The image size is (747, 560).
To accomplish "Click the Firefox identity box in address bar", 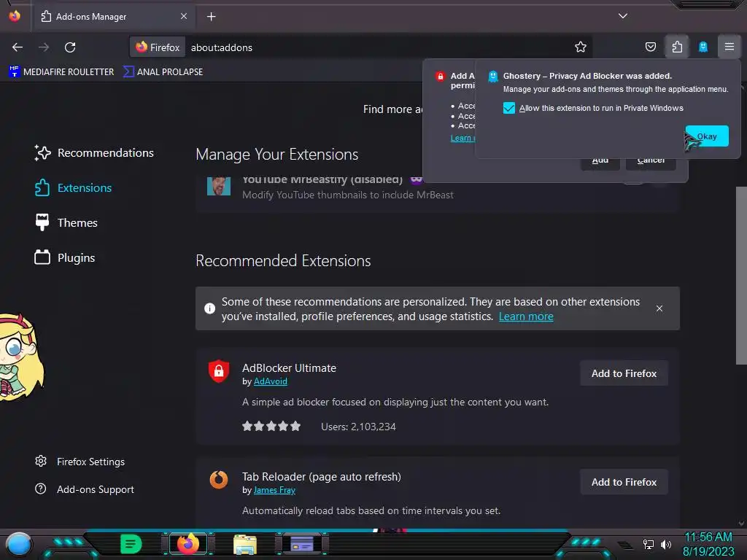I will (158, 47).
